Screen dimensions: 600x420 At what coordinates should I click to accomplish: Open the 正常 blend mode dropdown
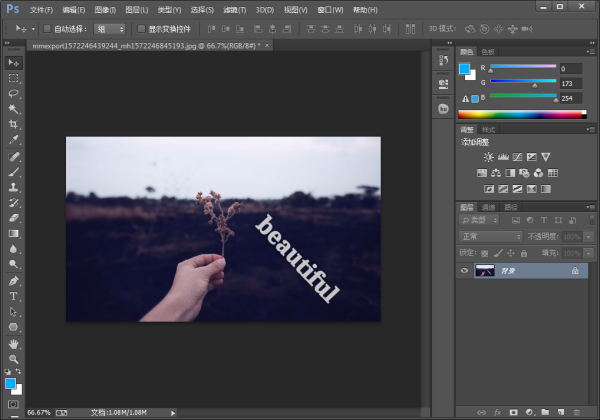(x=491, y=236)
